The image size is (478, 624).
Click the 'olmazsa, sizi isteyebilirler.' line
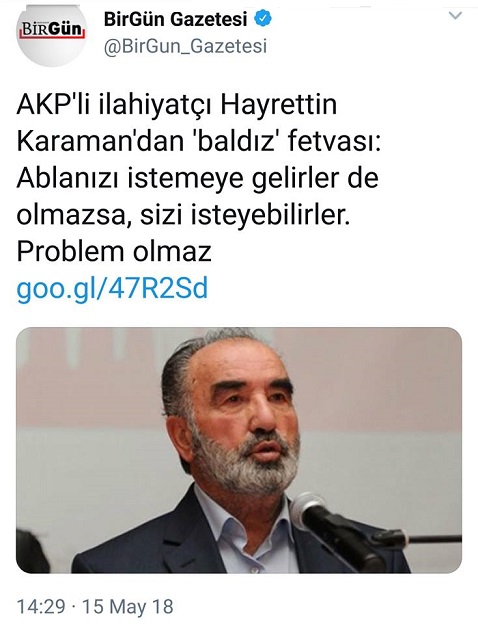pos(183,215)
